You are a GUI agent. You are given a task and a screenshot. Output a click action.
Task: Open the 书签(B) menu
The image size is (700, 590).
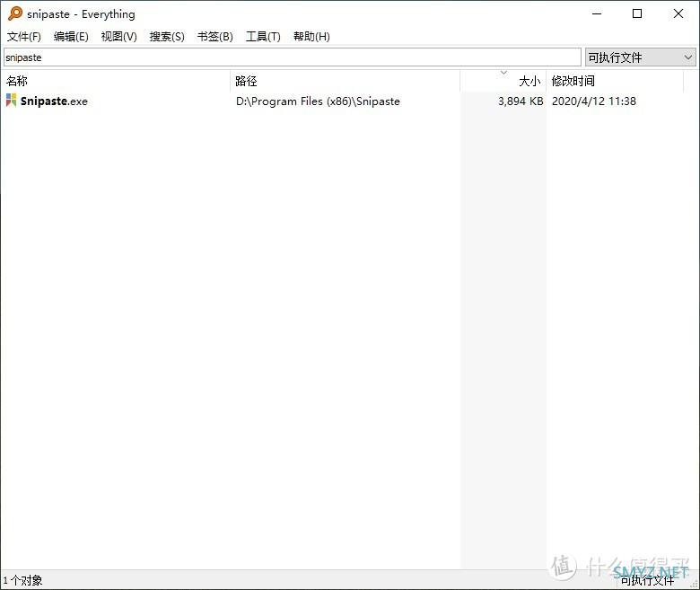tap(214, 37)
